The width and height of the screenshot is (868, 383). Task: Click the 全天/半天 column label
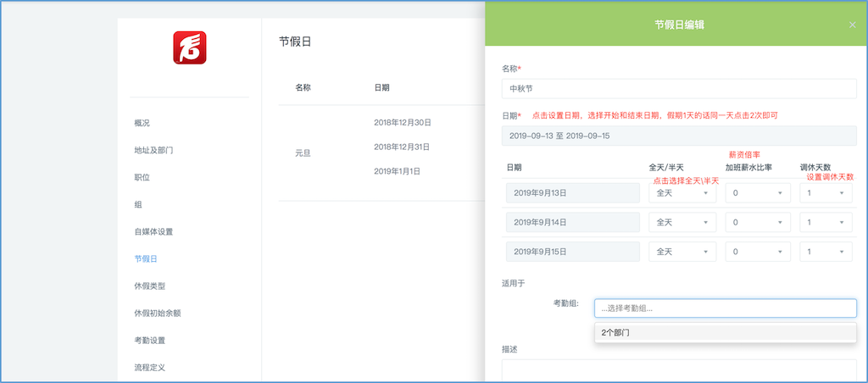[666, 167]
